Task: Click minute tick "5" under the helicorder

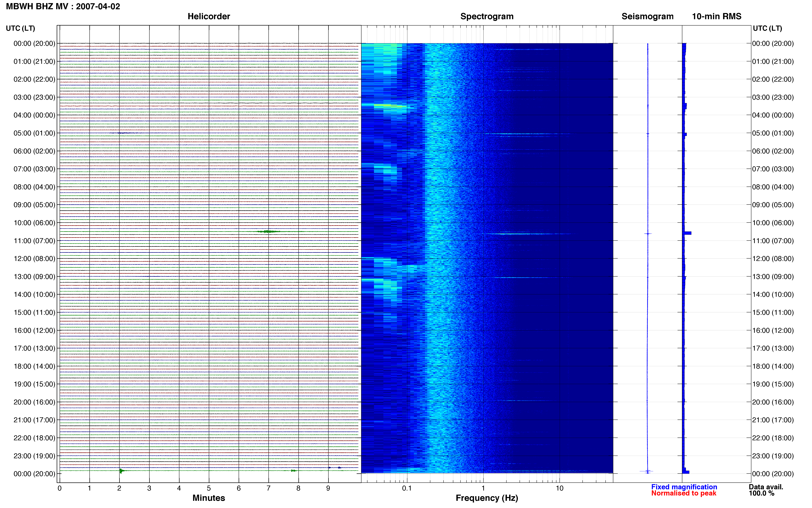Action: [209, 488]
